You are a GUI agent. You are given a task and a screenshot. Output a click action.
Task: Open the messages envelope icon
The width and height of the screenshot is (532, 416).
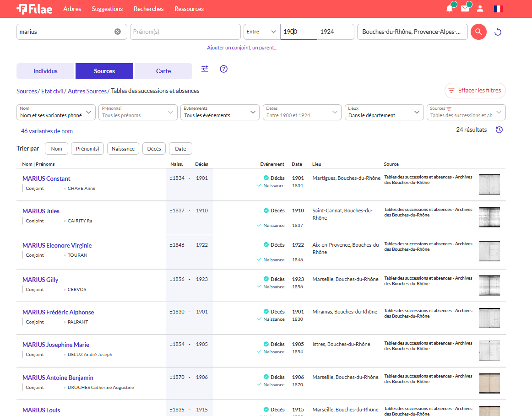(465, 9)
